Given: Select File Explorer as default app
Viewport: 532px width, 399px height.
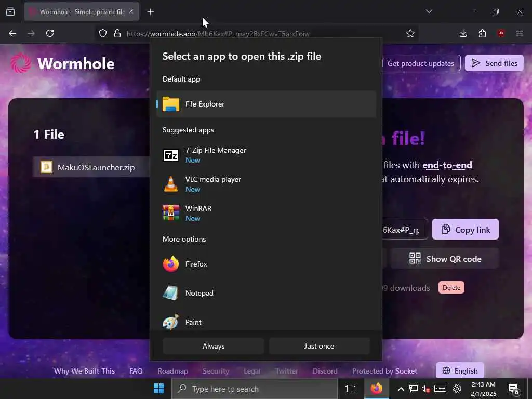Looking at the screenshot, I should click(x=267, y=104).
